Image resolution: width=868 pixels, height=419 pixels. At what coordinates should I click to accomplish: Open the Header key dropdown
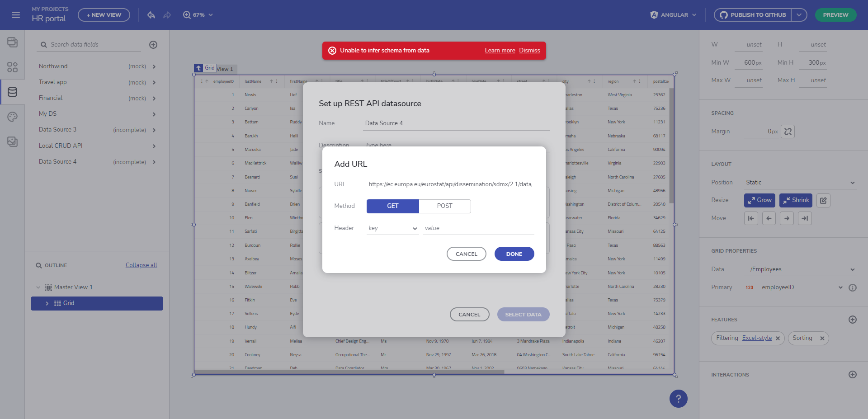tap(392, 228)
